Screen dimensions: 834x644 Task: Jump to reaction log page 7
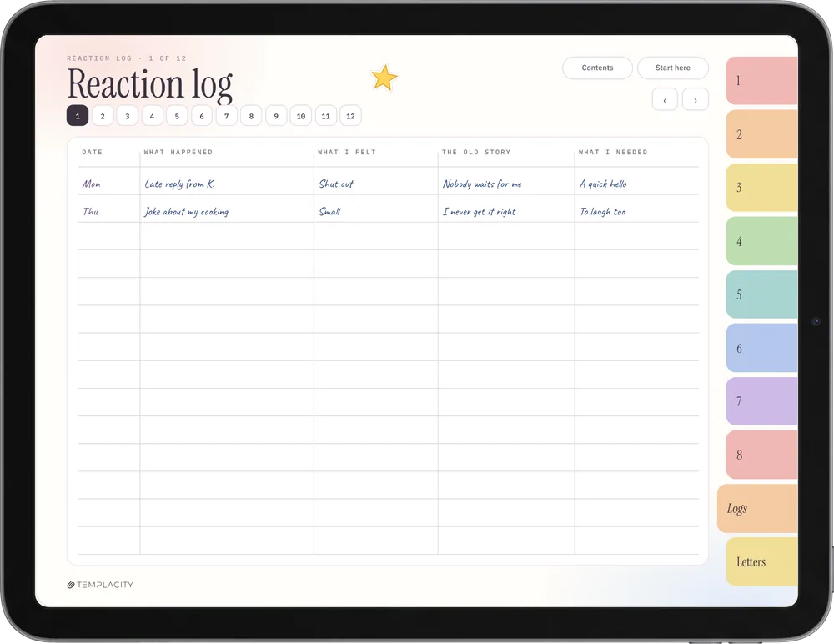tap(227, 116)
